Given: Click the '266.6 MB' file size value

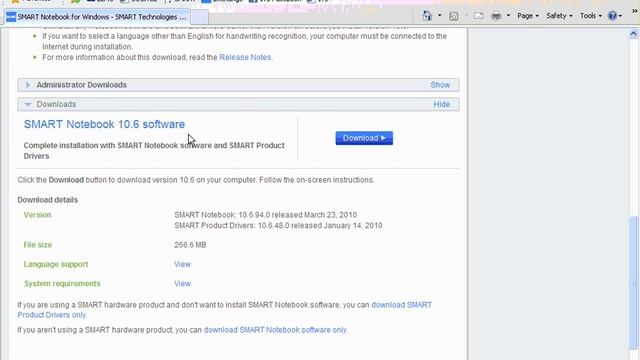Looking at the screenshot, I should pos(190,245).
